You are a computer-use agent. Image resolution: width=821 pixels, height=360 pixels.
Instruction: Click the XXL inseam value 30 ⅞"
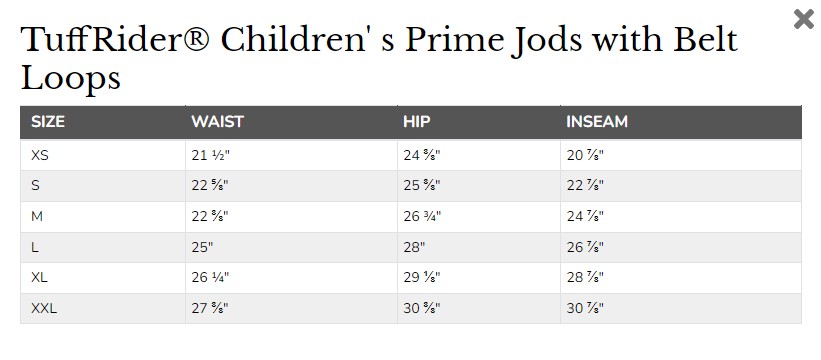point(585,308)
